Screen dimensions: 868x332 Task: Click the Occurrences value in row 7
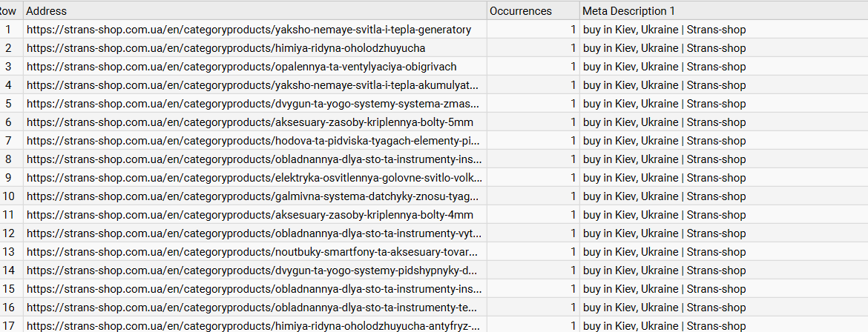pyautogui.click(x=533, y=141)
